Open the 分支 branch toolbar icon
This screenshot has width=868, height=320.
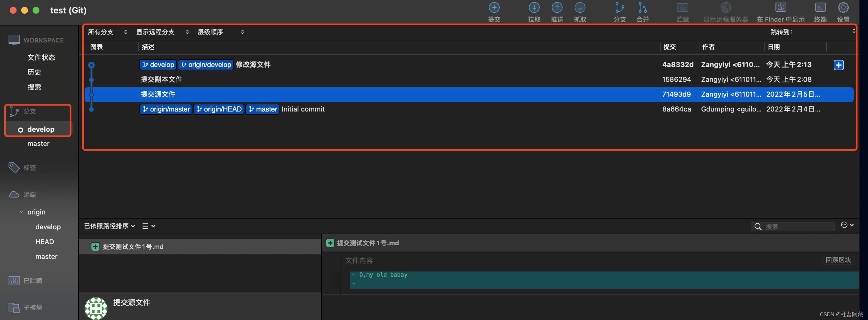pyautogui.click(x=619, y=8)
